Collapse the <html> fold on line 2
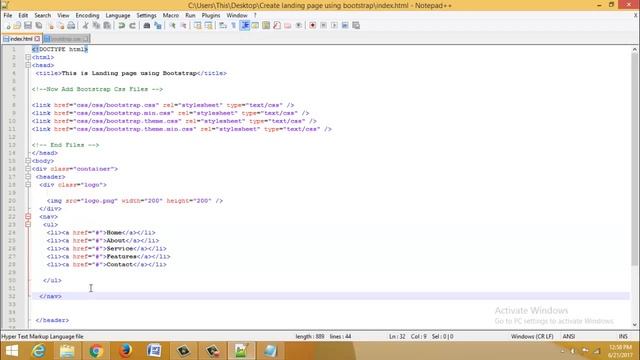This screenshot has height=360, width=640. tap(28, 57)
